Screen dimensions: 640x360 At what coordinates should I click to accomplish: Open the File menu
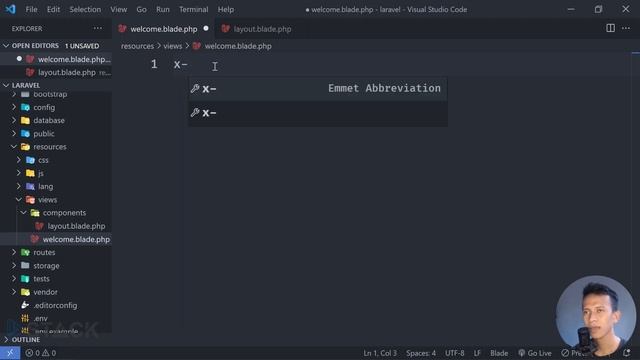coord(31,9)
